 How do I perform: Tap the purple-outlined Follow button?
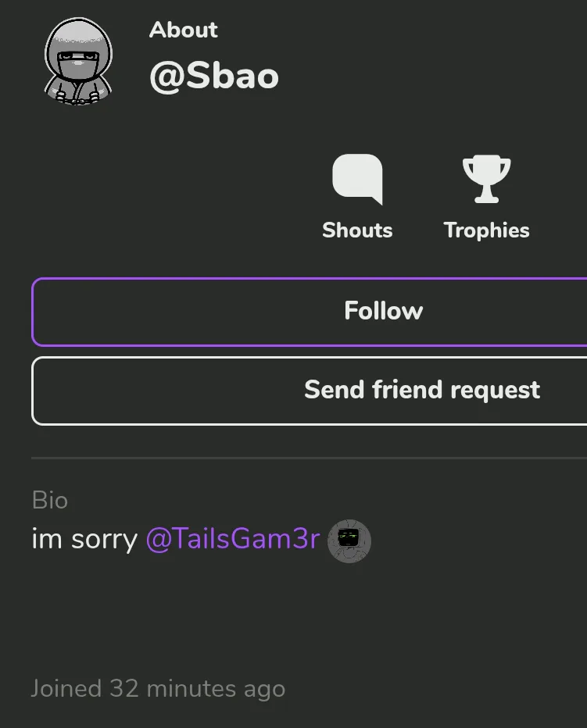pos(309,312)
